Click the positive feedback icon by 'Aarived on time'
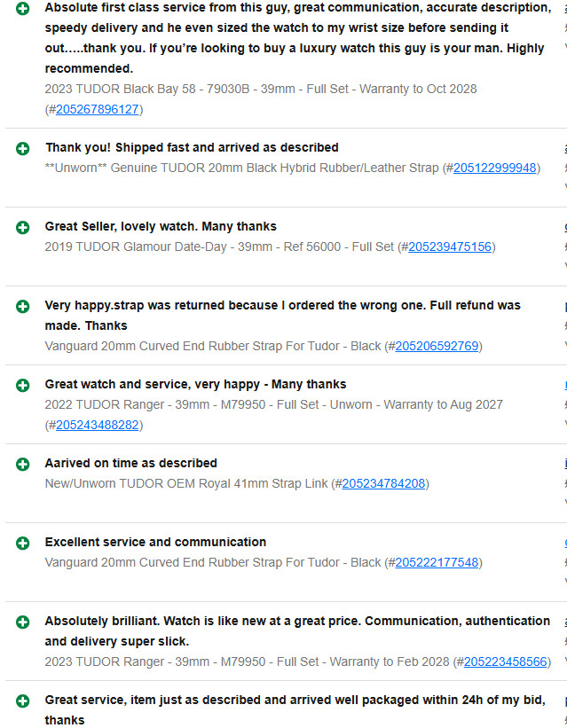This screenshot has width=567, height=728. point(22,465)
